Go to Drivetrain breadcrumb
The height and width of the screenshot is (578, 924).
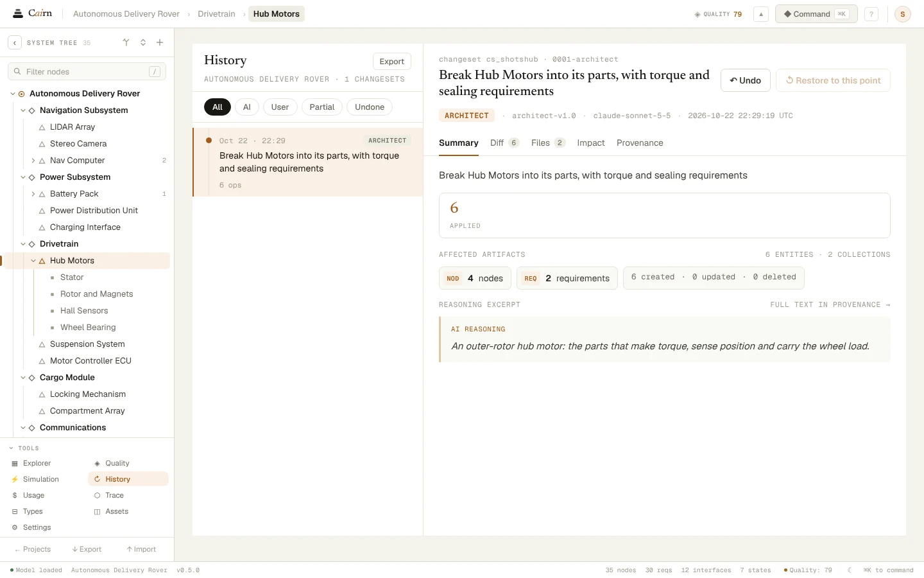tap(216, 14)
